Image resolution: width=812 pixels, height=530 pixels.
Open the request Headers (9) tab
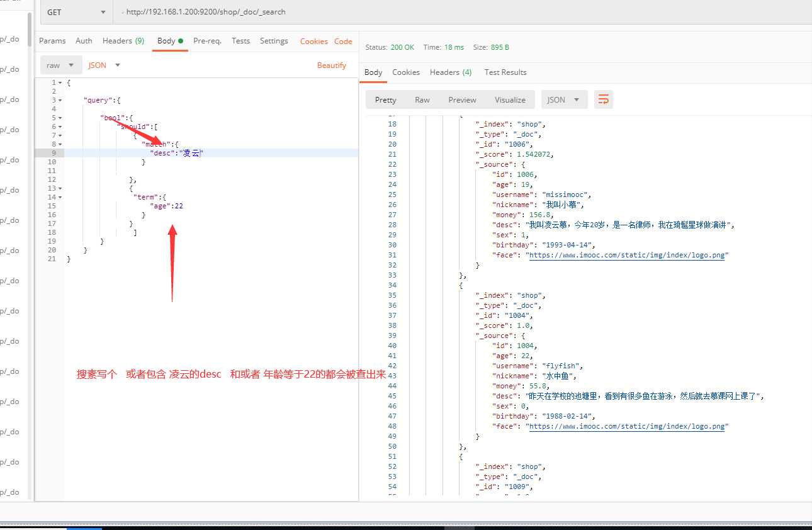click(x=123, y=41)
